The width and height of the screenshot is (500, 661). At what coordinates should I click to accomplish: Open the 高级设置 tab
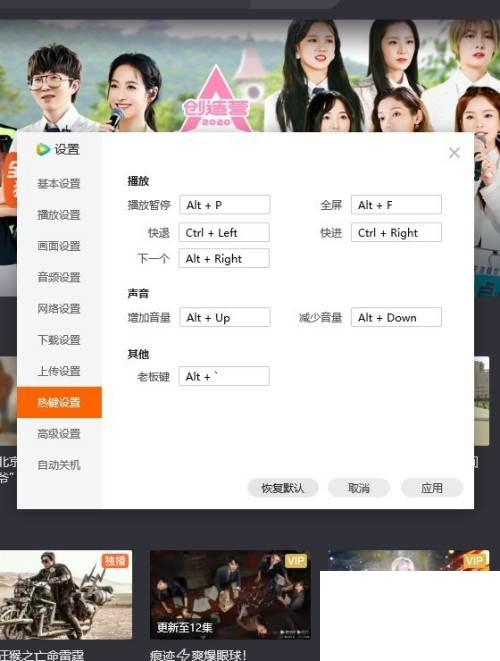point(59,433)
